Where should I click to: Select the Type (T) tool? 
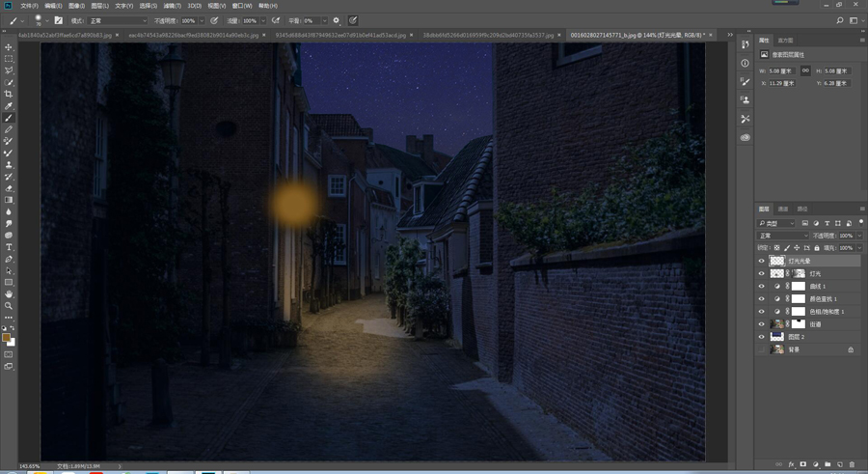click(9, 247)
